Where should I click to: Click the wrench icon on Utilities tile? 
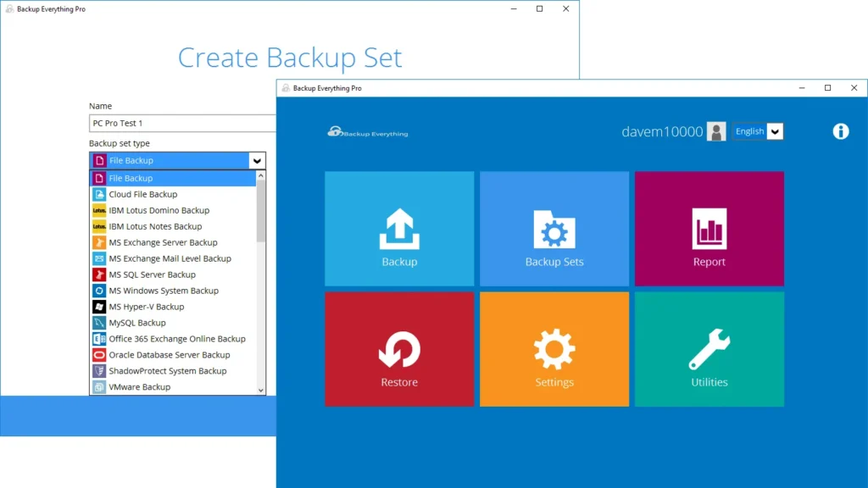pos(709,349)
